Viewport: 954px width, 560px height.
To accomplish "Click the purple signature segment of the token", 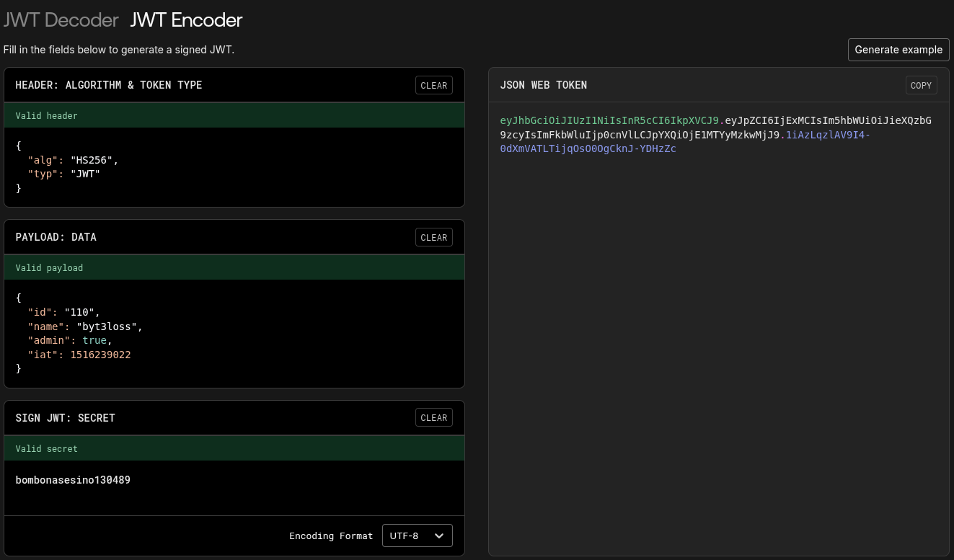I will coord(588,149).
